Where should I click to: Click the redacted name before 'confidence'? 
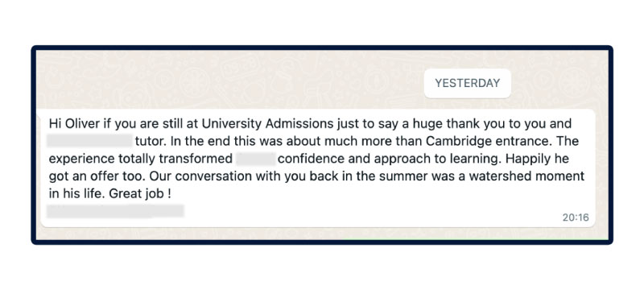pos(256,159)
